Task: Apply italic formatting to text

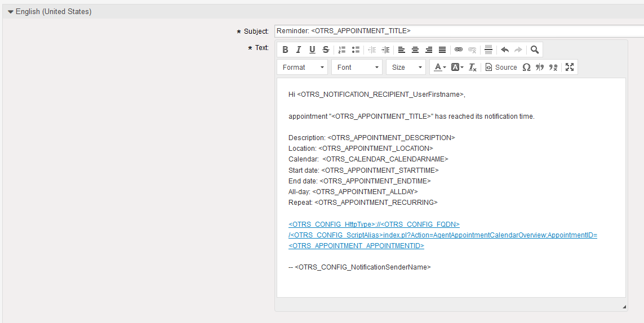Action: pos(299,50)
